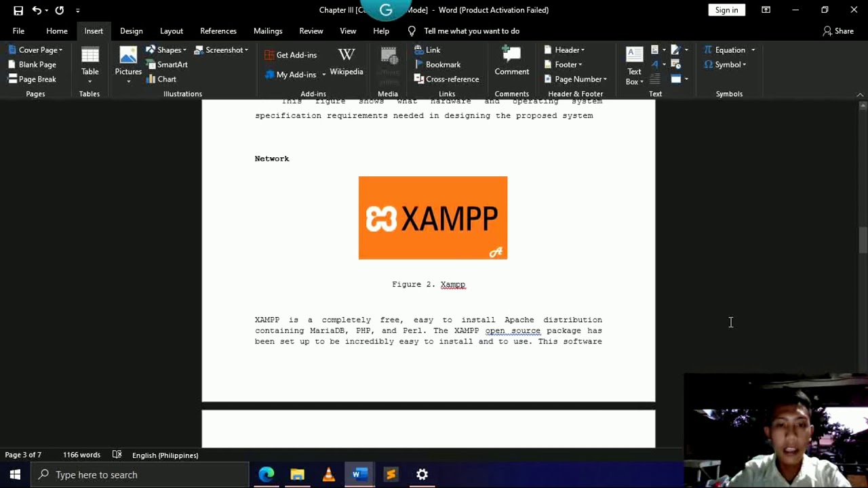Open the Help tab
This screenshot has height=488, width=868.
(x=381, y=31)
